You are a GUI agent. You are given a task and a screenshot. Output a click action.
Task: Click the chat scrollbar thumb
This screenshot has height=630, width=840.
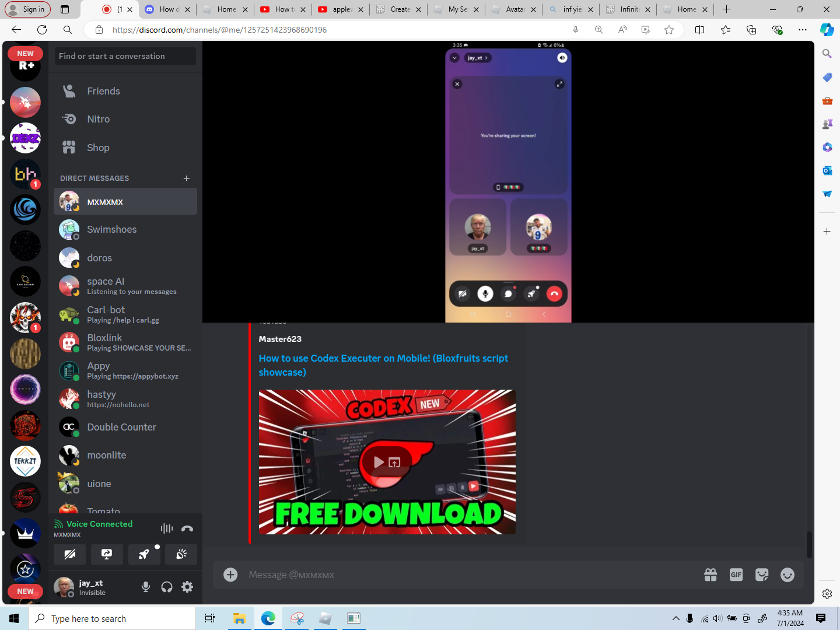pyautogui.click(x=809, y=545)
